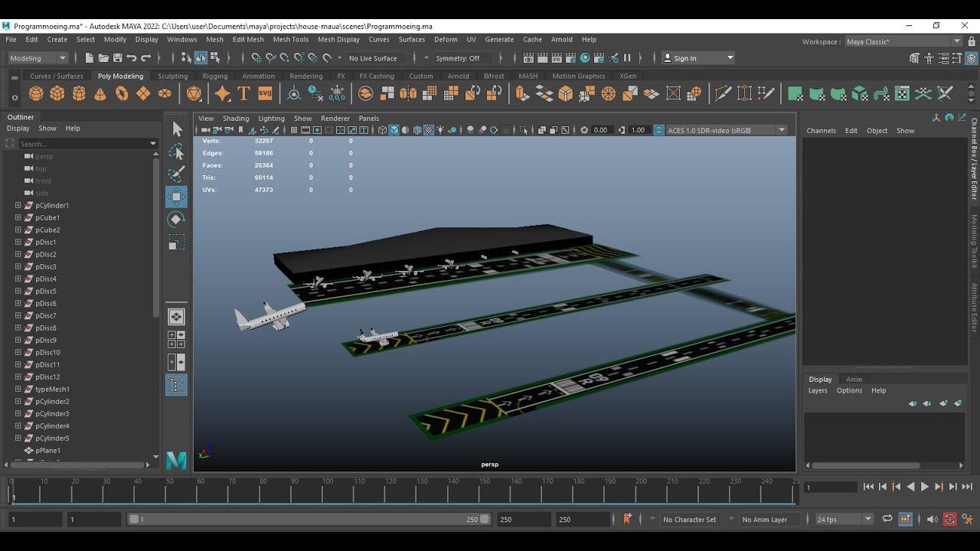Click the bevel shelf icon

[566, 93]
